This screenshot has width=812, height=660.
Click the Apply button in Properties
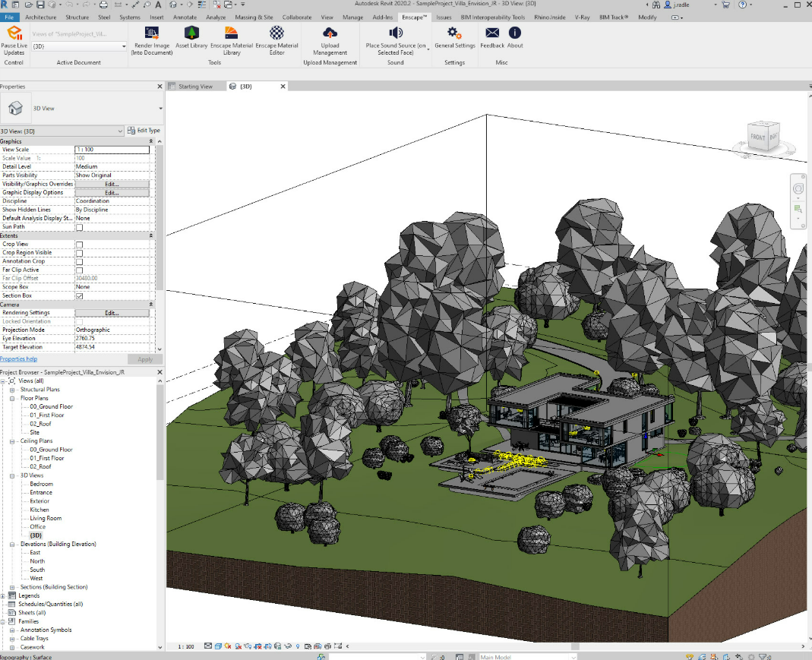pyautogui.click(x=145, y=360)
